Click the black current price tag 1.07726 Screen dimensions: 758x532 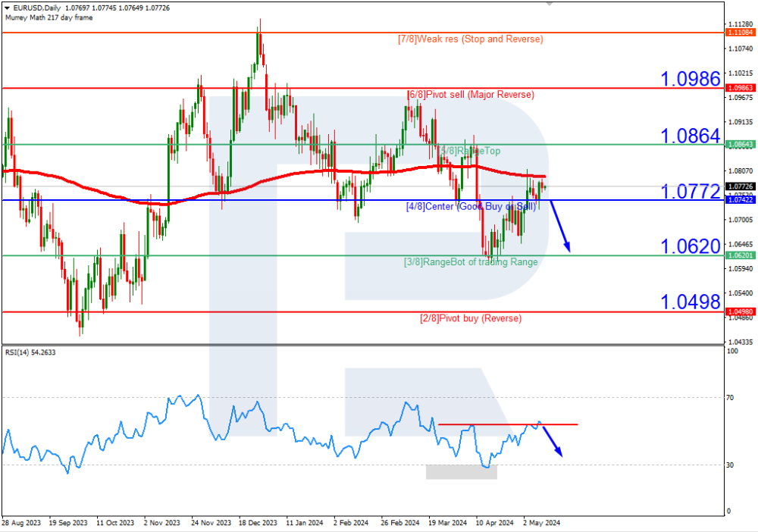[x=738, y=186]
